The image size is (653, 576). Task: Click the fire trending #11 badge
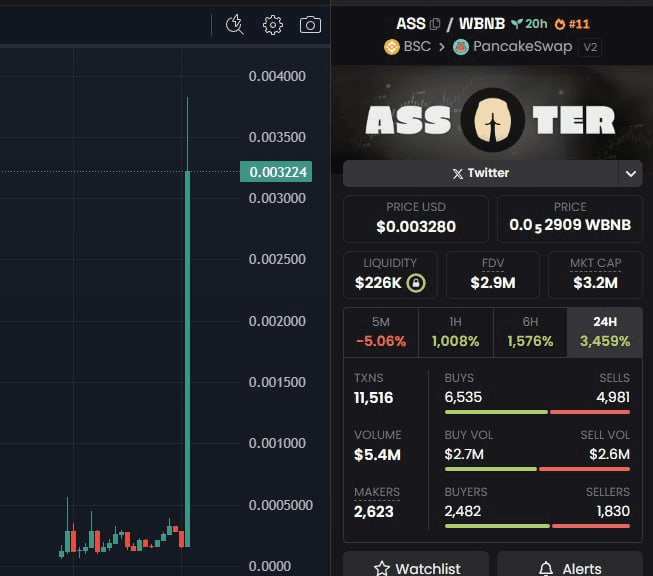pyautogui.click(x=572, y=24)
